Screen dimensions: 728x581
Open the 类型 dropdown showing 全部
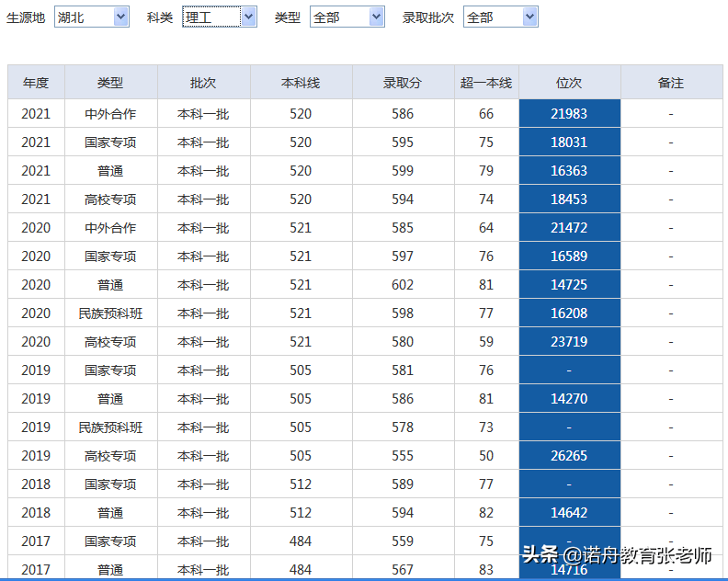tap(347, 17)
